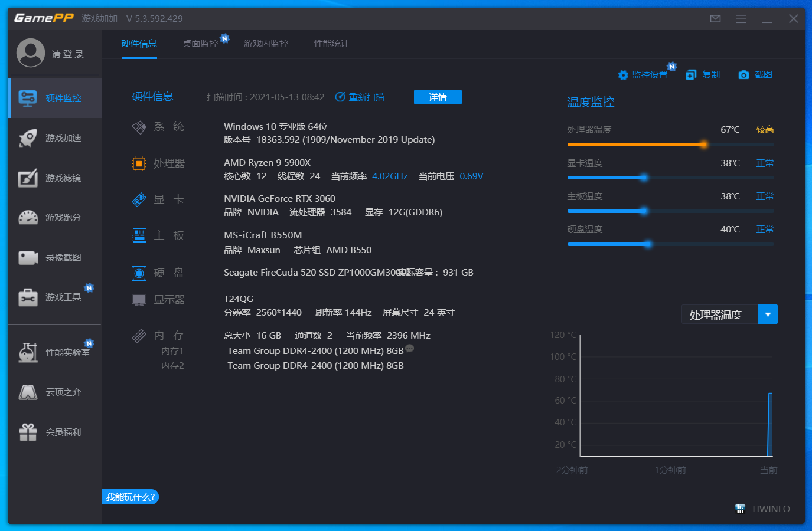Viewport: 812px width, 531px height.
Task: Click the 监控设置 gear icon
Action: pos(623,75)
